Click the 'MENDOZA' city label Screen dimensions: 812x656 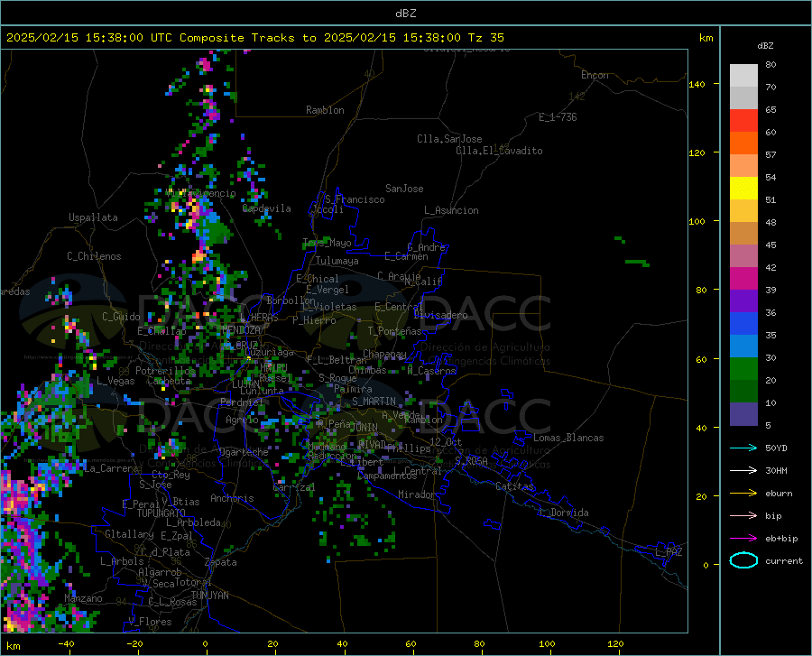241,330
